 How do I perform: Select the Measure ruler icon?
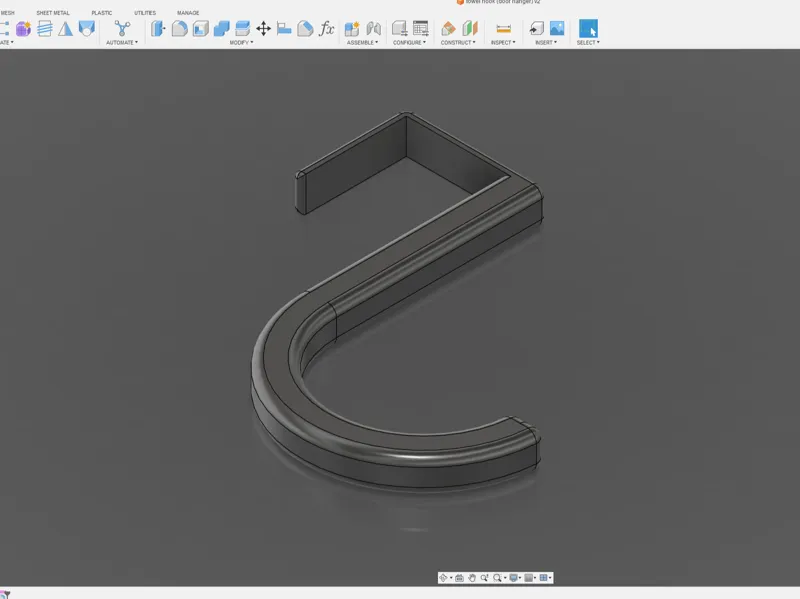tap(503, 29)
